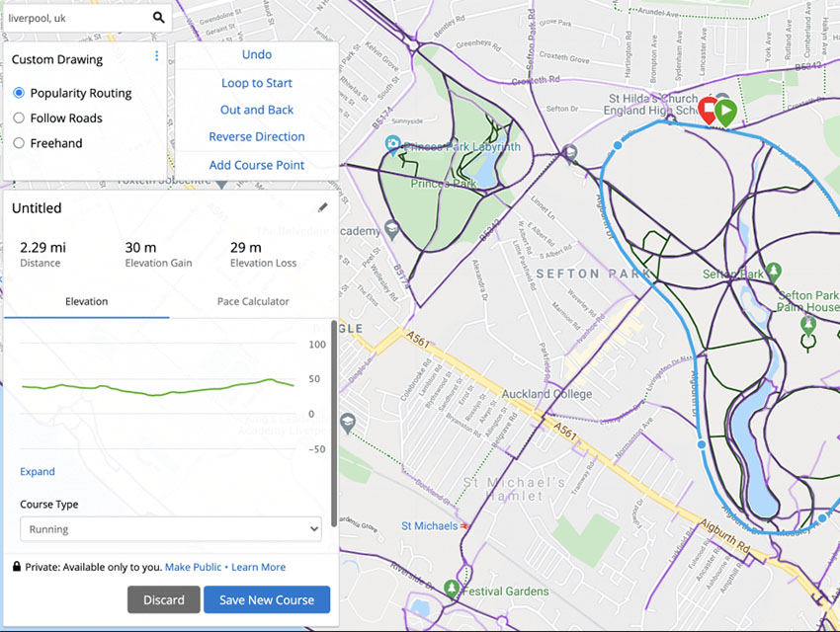The width and height of the screenshot is (840, 632).
Task: Open the Course Type dropdown
Action: 170,529
